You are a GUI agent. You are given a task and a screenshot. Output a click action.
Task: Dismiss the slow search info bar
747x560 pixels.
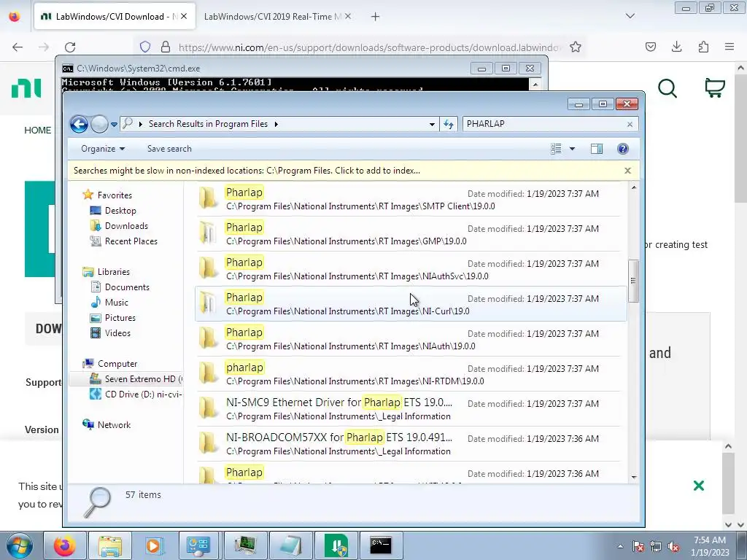627,171
